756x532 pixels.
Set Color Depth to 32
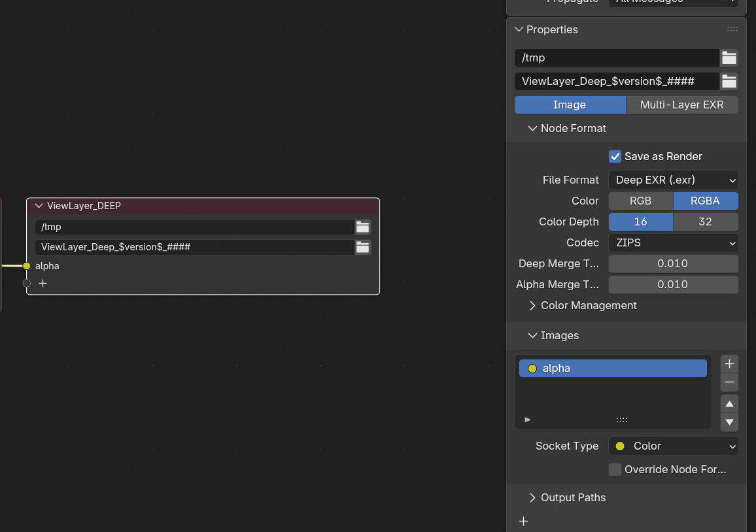click(x=706, y=222)
